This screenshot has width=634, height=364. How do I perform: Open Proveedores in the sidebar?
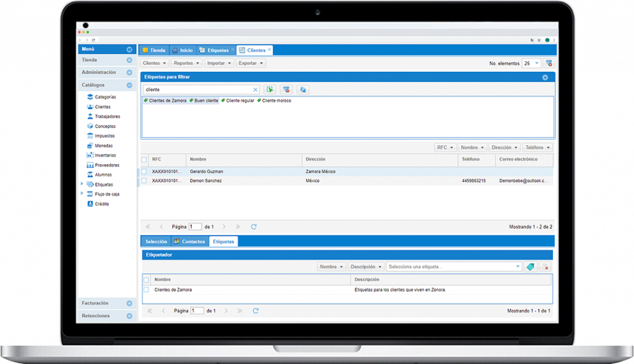pos(106,165)
